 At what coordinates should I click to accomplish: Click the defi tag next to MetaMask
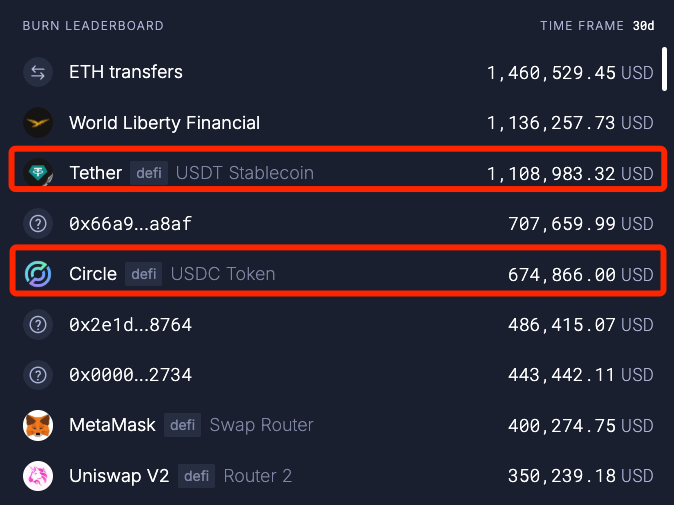click(x=182, y=425)
